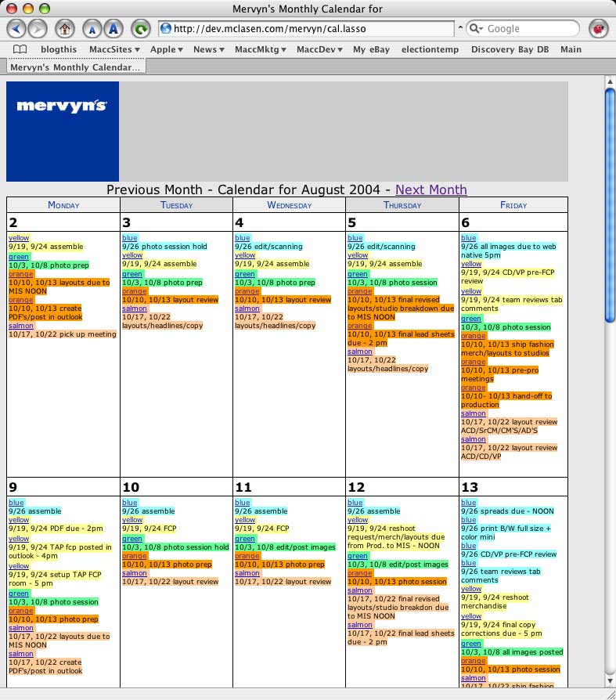Image resolution: width=616 pixels, height=700 pixels.
Task: Expand the News bookmarks menu
Action: [x=208, y=49]
